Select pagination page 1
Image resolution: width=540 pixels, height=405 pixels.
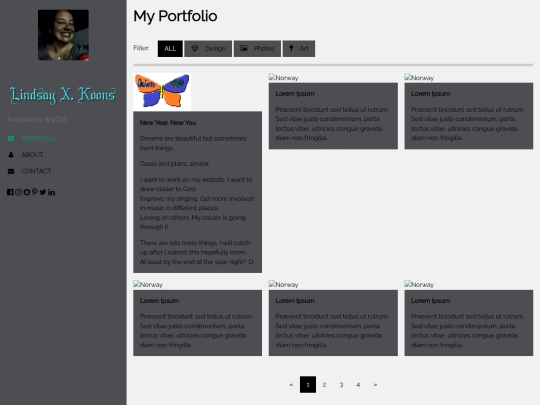pos(308,385)
